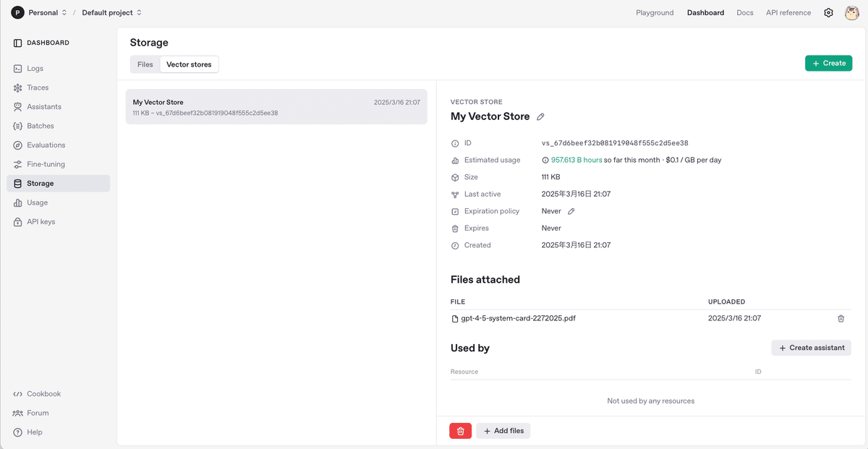Image resolution: width=868 pixels, height=449 pixels.
Task: Open the Default project dropdown
Action: (107, 12)
